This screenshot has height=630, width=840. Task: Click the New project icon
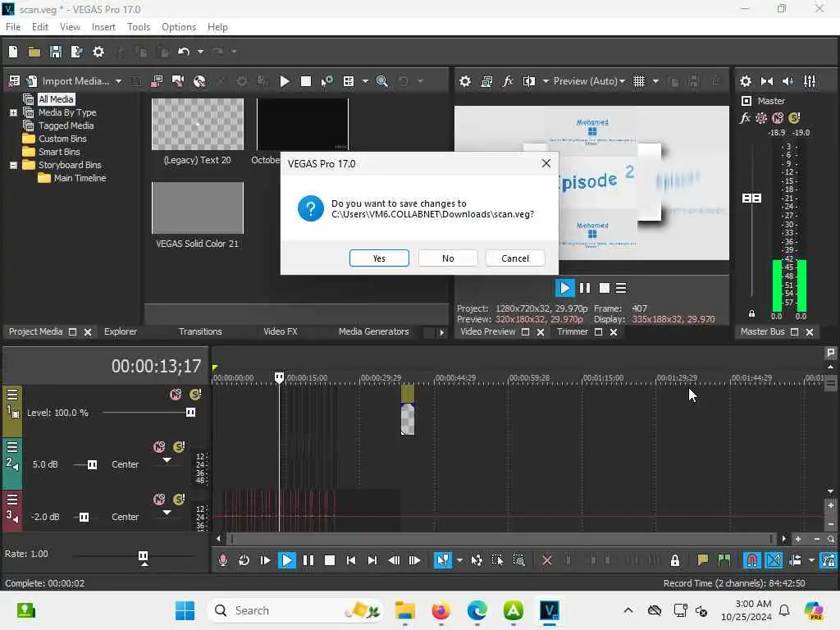(x=13, y=52)
